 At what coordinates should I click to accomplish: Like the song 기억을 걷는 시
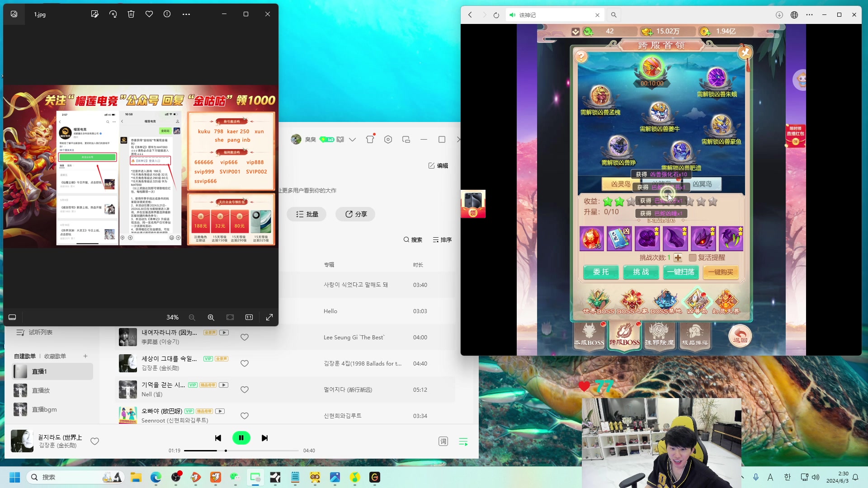(245, 389)
